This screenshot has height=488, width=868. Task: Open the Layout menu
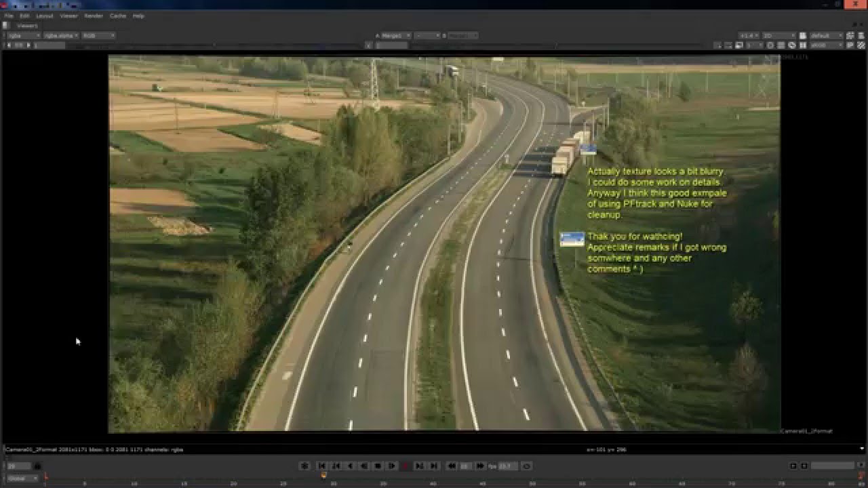pyautogui.click(x=45, y=16)
